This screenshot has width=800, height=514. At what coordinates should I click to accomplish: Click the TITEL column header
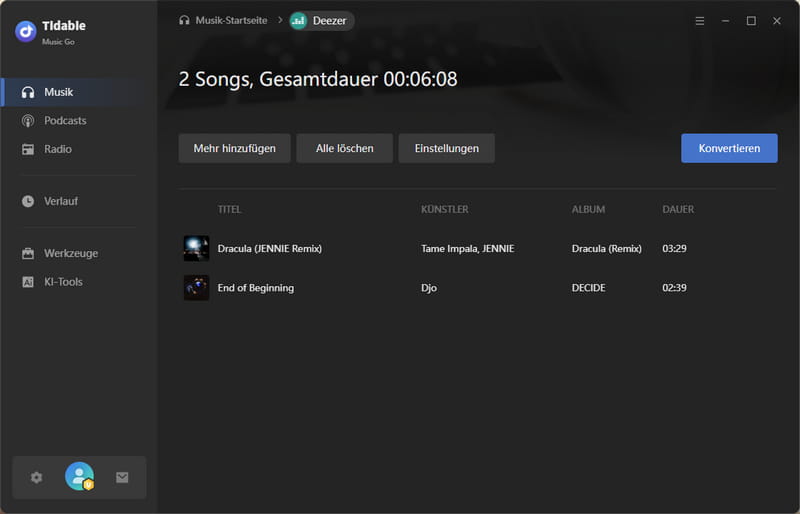coord(230,209)
